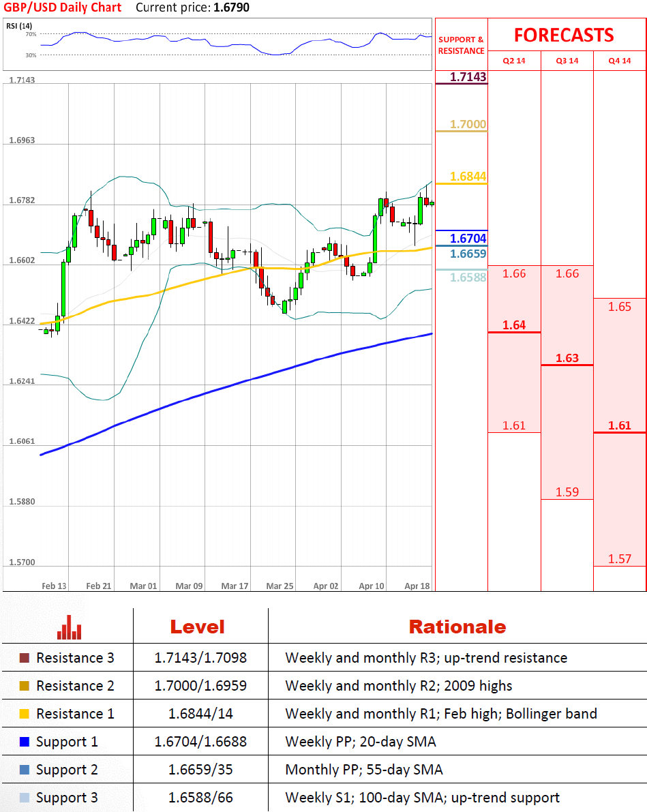This screenshot has width=647, height=812.
Task: Click level cell 1.6704/1.6688
Action: (200, 742)
